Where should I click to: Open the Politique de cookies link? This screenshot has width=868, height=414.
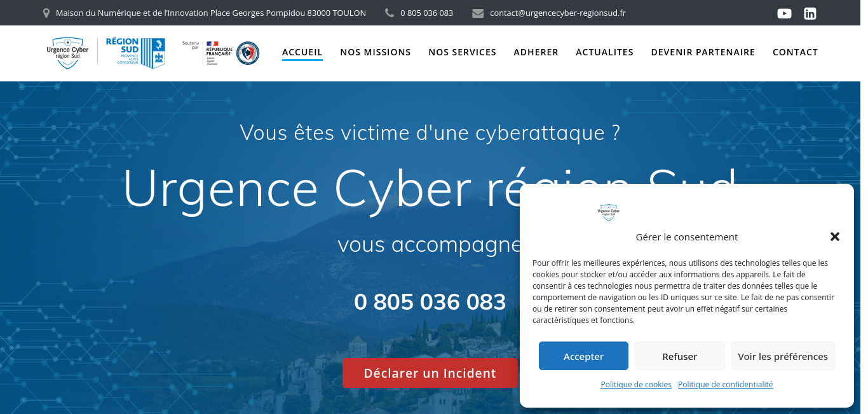pyautogui.click(x=636, y=384)
